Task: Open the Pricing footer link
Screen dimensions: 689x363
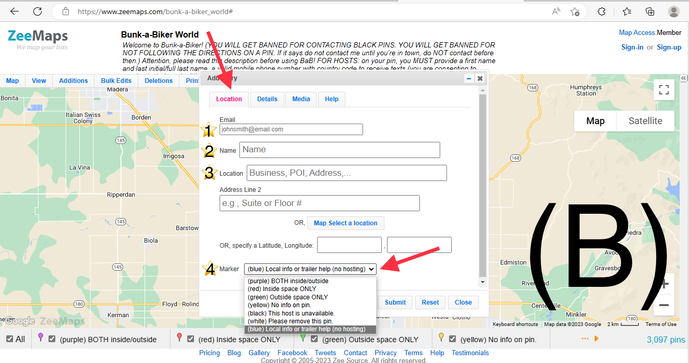Action: [209, 352]
